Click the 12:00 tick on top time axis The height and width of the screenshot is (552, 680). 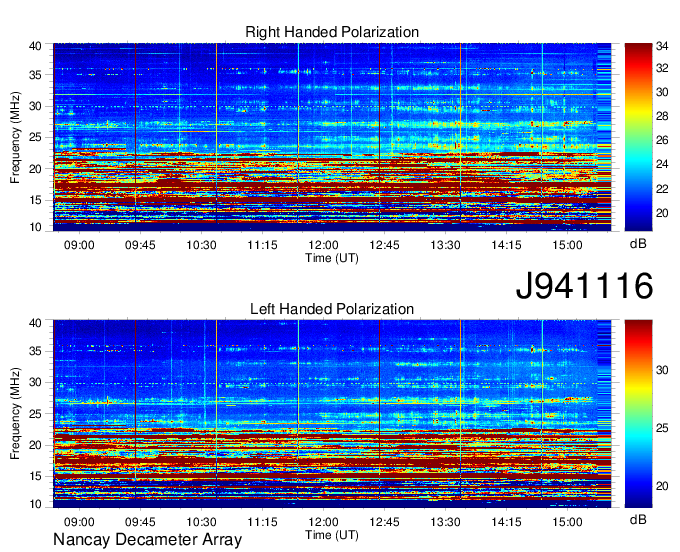(x=324, y=245)
